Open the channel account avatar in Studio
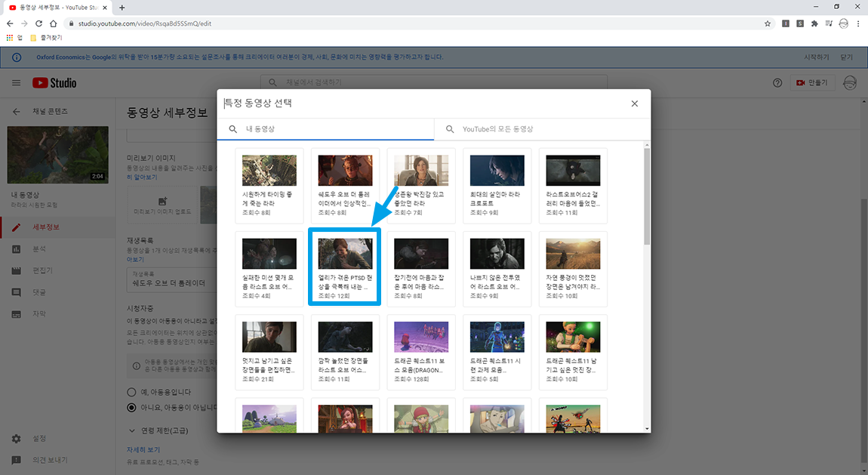The image size is (868, 475). coord(850,83)
